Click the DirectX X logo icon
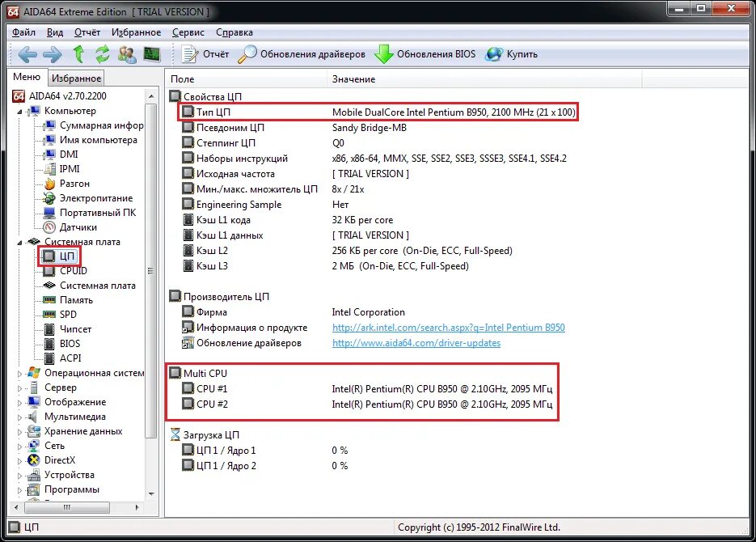Screen dimensions: 756x542 click(x=34, y=460)
